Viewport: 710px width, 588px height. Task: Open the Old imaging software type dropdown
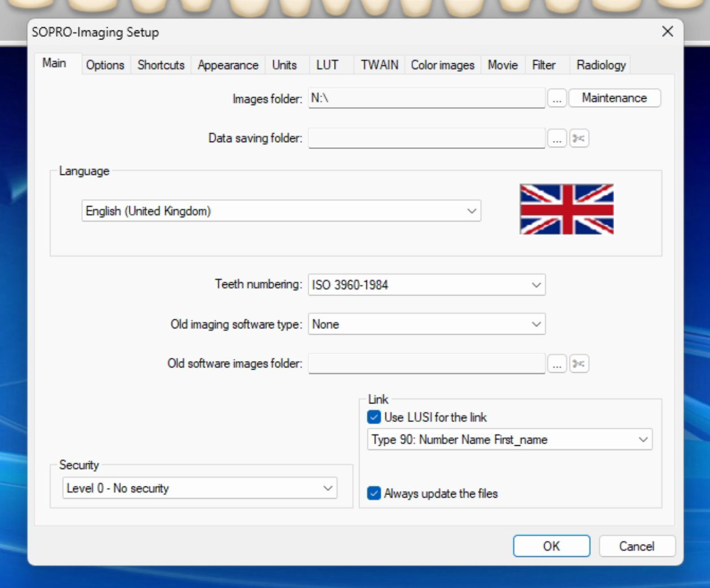tap(427, 324)
